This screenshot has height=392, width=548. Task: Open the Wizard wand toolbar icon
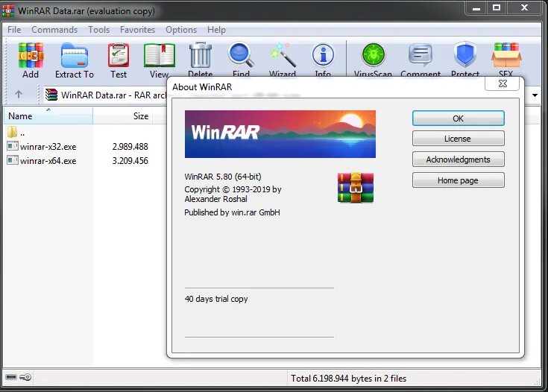(283, 55)
